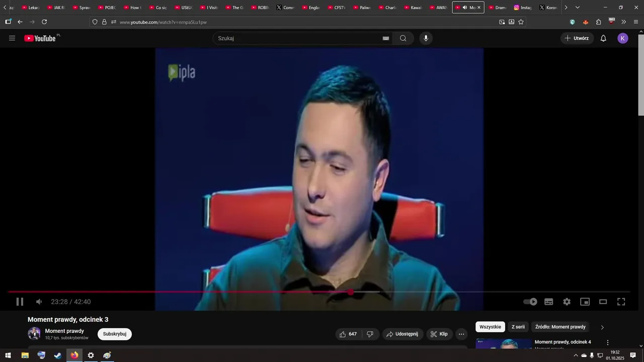The image size is (644, 362).
Task: Open Settings gear in taskbar
Action: (91, 355)
